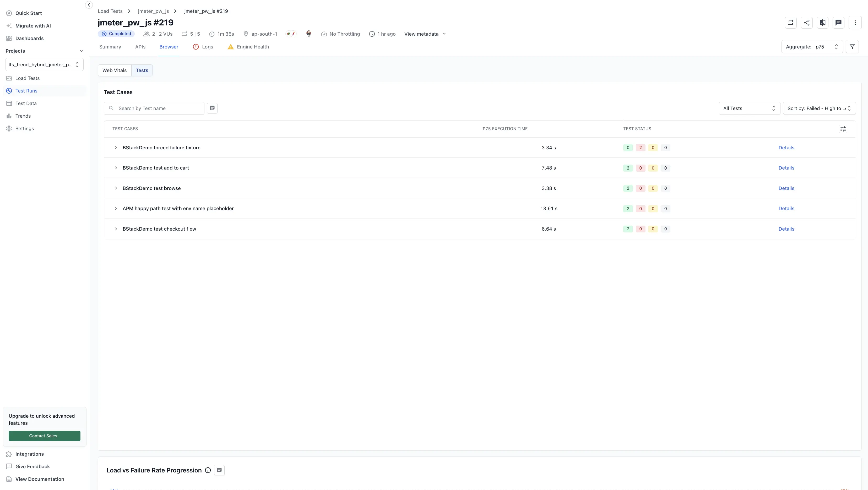
Task: Click the 2 | 2 VUs label
Action: 162,34
